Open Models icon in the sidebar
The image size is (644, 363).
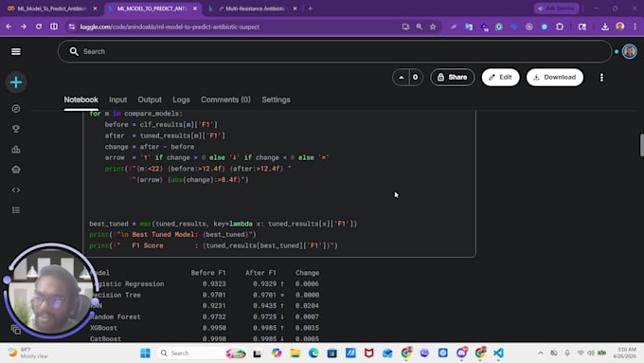[16, 170]
